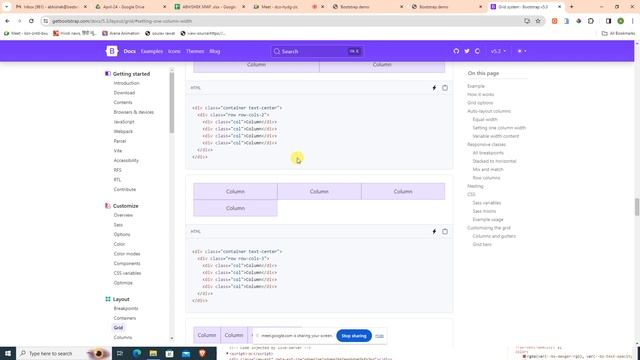The width and height of the screenshot is (640, 360).
Task: Copy the row-cols-3 code snippet
Action: (x=445, y=231)
